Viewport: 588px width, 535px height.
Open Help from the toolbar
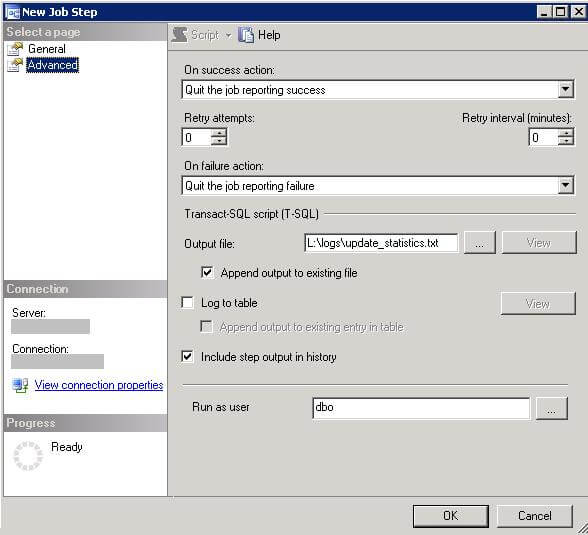[269, 35]
